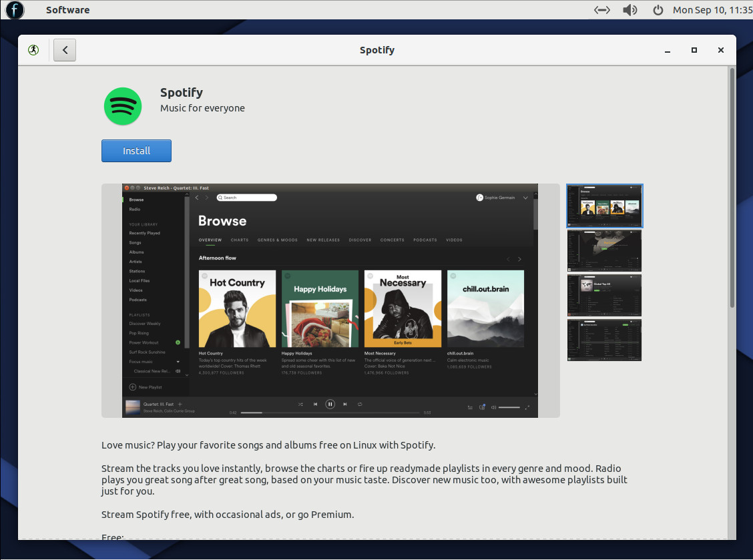
Task: Select the third thumbnail showing Global Top 50
Action: click(x=605, y=296)
